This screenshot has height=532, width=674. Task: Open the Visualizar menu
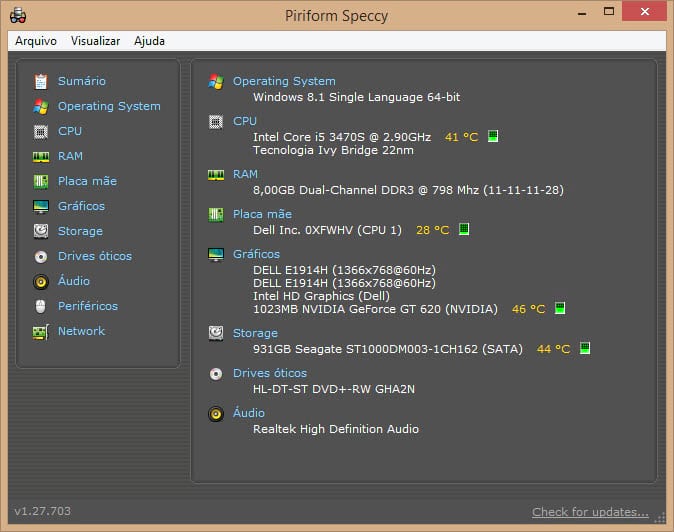(x=95, y=41)
